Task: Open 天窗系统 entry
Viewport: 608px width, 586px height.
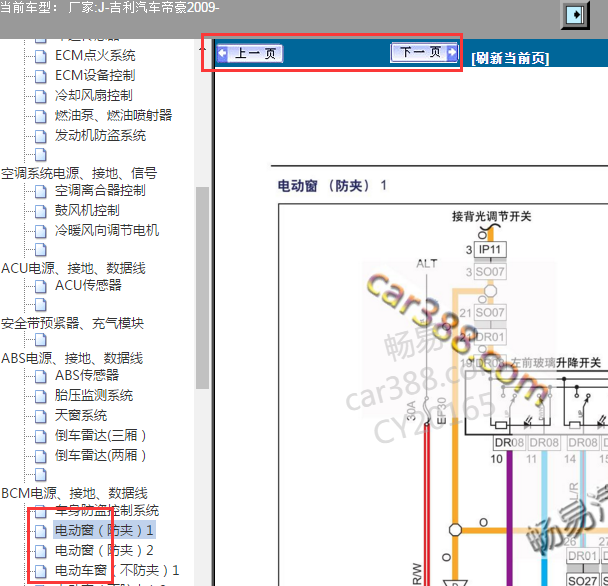Action: [x=81, y=415]
